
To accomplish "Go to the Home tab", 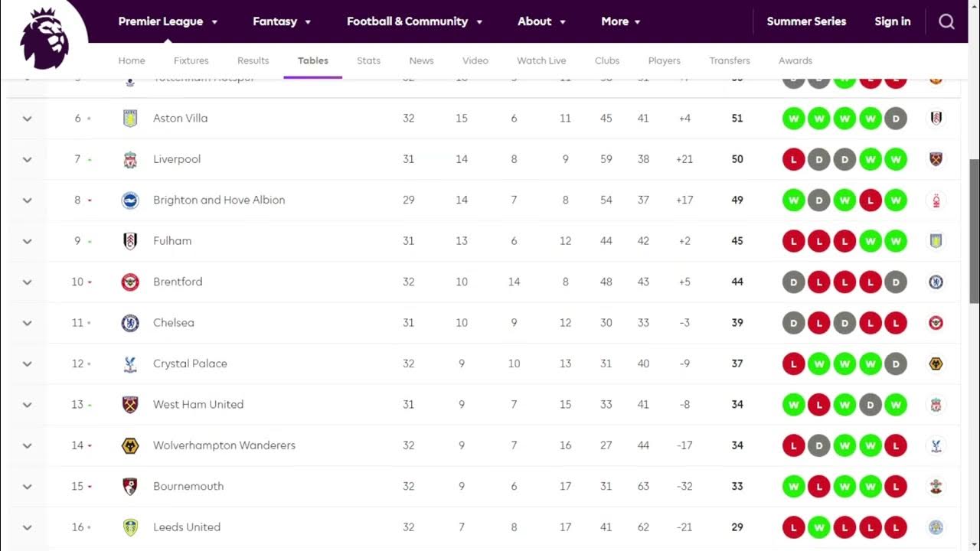I will (x=132, y=60).
